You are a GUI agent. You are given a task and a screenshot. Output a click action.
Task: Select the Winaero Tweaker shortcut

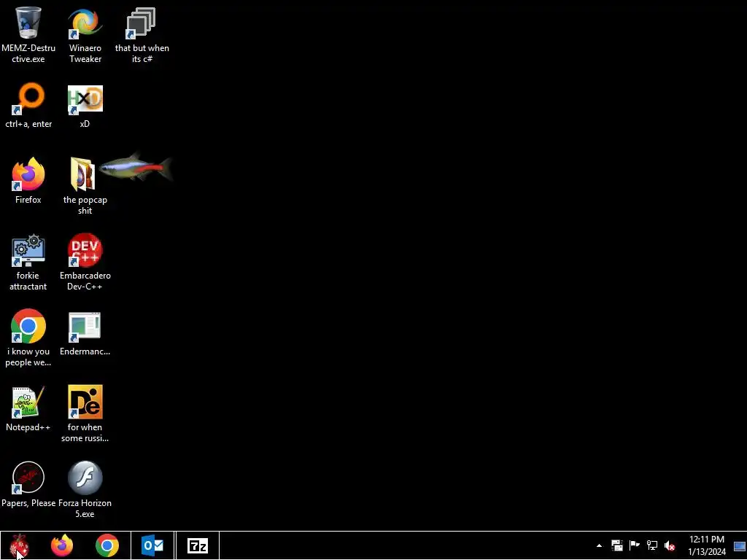pyautogui.click(x=85, y=23)
